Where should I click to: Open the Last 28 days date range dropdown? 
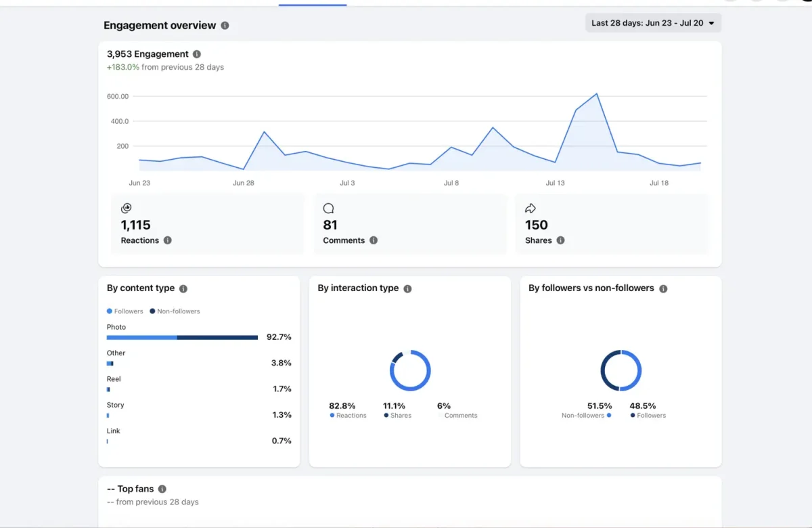tap(653, 23)
